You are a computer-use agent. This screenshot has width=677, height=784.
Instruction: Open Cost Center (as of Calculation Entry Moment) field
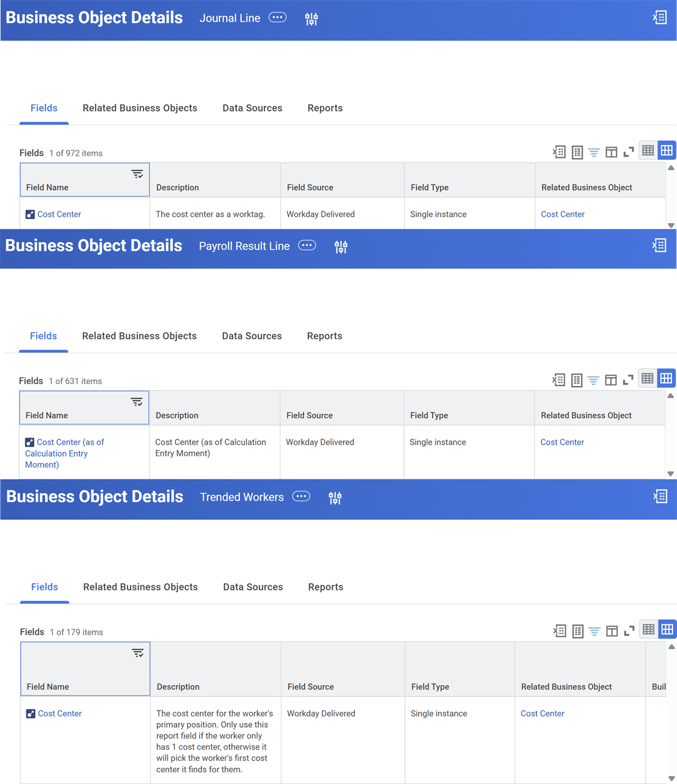click(65, 453)
